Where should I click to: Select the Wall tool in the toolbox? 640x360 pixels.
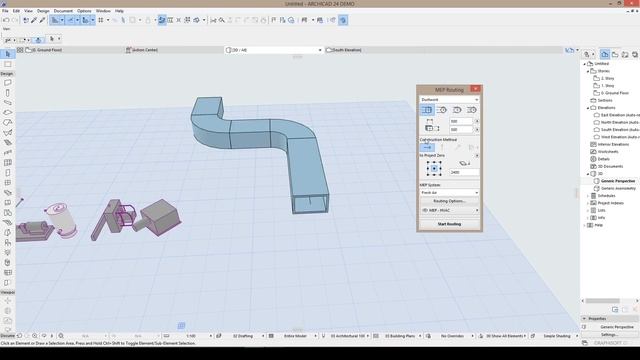click(x=7, y=83)
